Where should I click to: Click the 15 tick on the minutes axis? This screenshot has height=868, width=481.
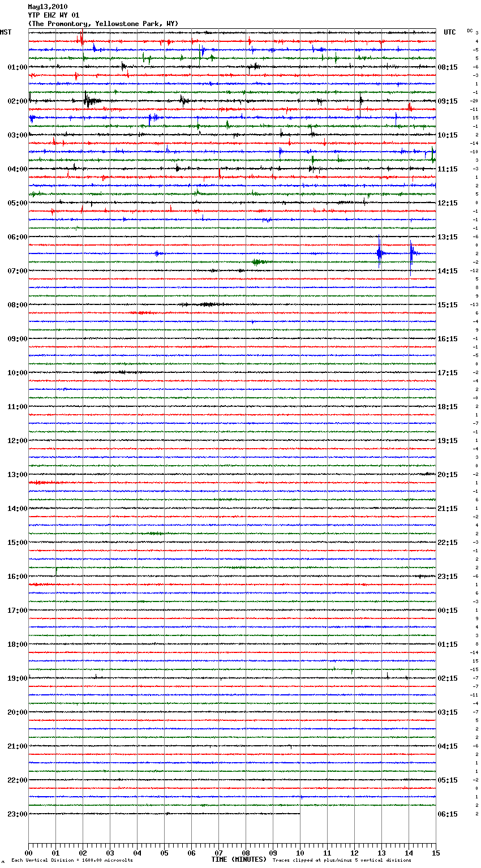pos(436,853)
